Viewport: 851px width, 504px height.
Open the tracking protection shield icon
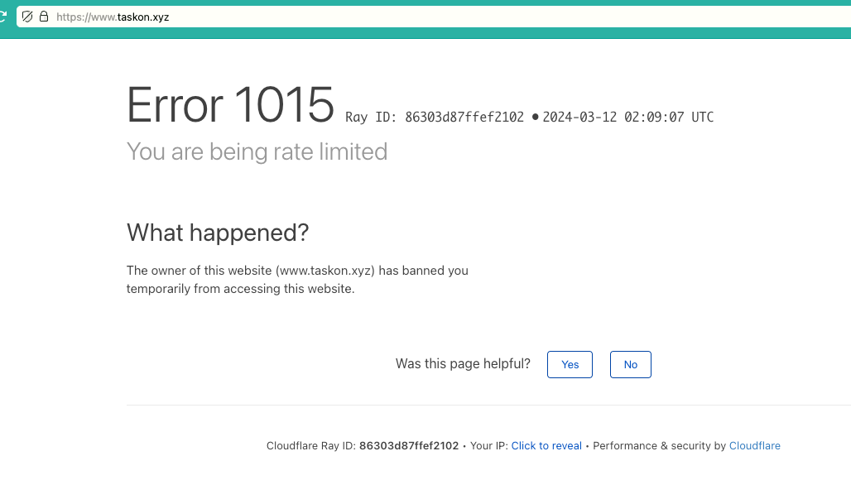(27, 17)
